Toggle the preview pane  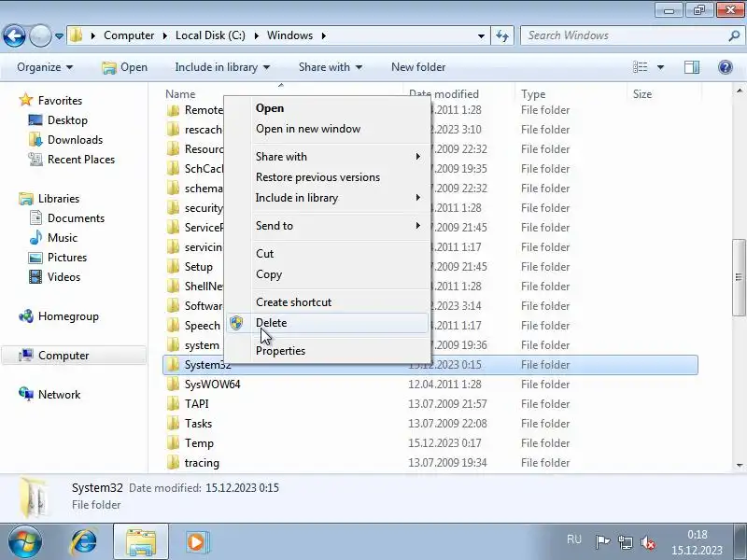pos(692,67)
